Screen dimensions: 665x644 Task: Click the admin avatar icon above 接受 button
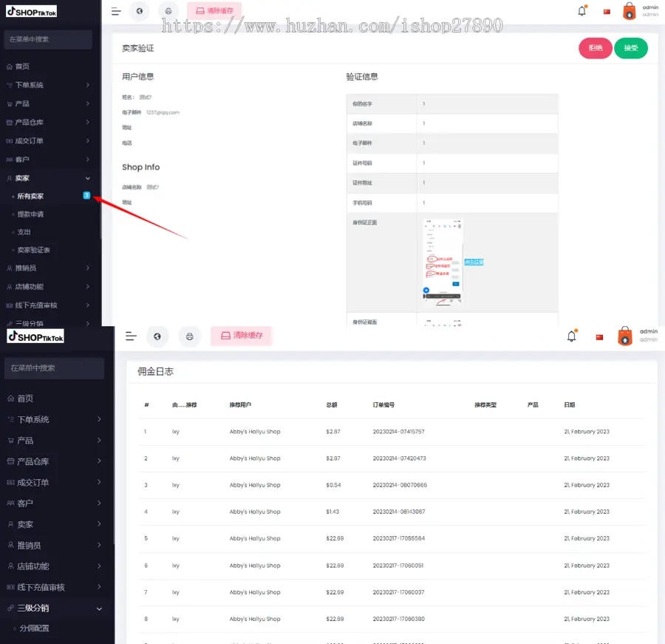(x=629, y=11)
